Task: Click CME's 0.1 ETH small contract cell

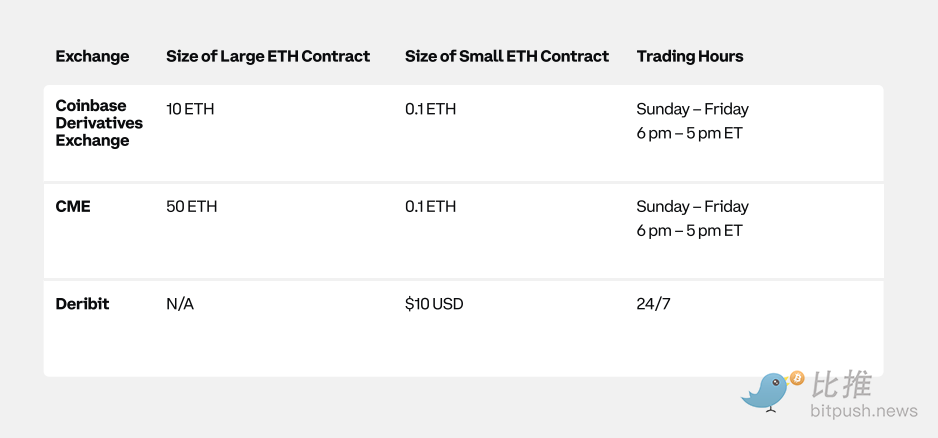Action: tap(430, 206)
